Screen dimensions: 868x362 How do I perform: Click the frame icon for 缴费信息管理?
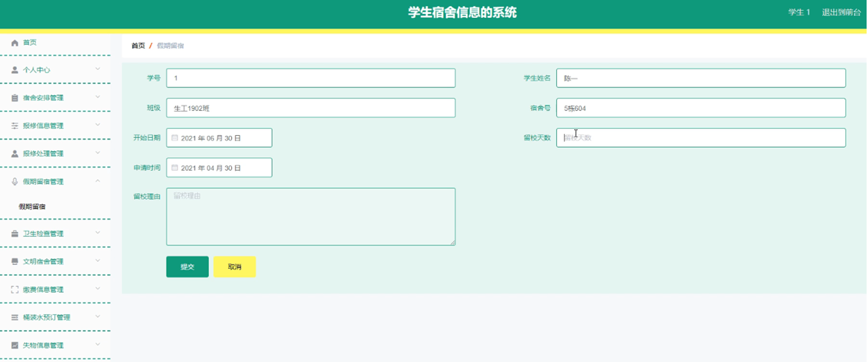(x=15, y=289)
